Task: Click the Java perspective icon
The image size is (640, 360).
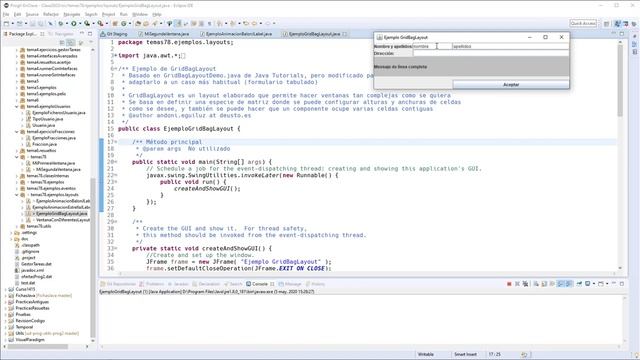Action: (618, 24)
